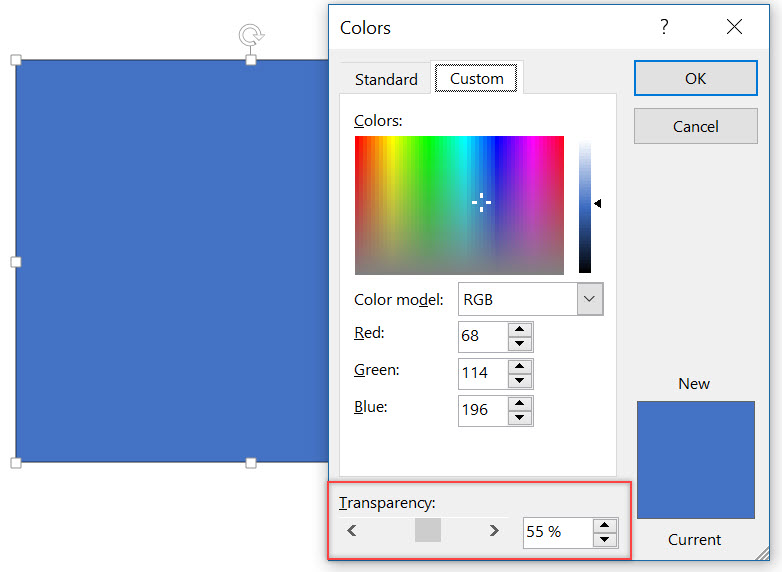Switch to the Standard tab

pos(386,79)
